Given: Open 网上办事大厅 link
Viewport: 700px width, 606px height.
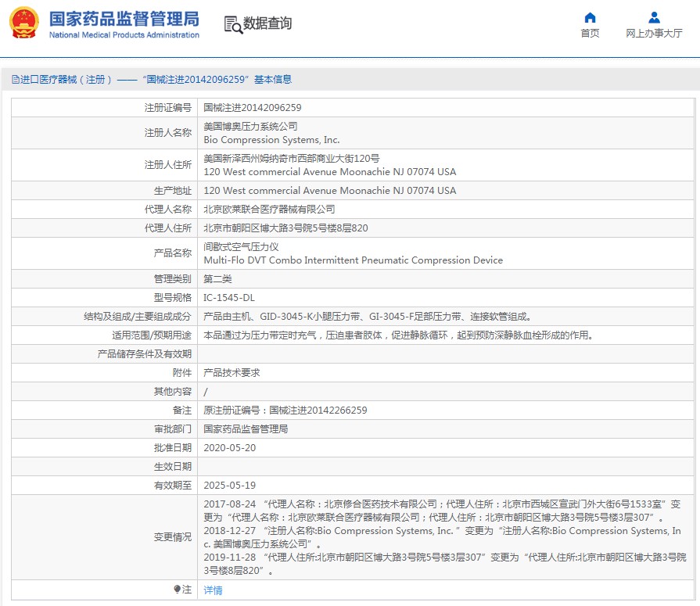Looking at the screenshot, I should point(654,33).
